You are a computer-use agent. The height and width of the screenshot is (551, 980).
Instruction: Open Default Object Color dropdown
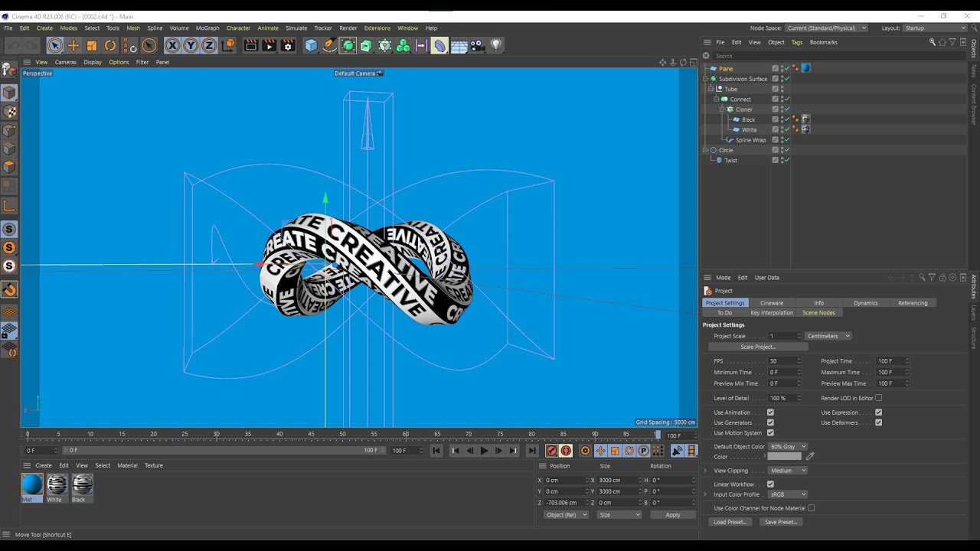coord(788,446)
